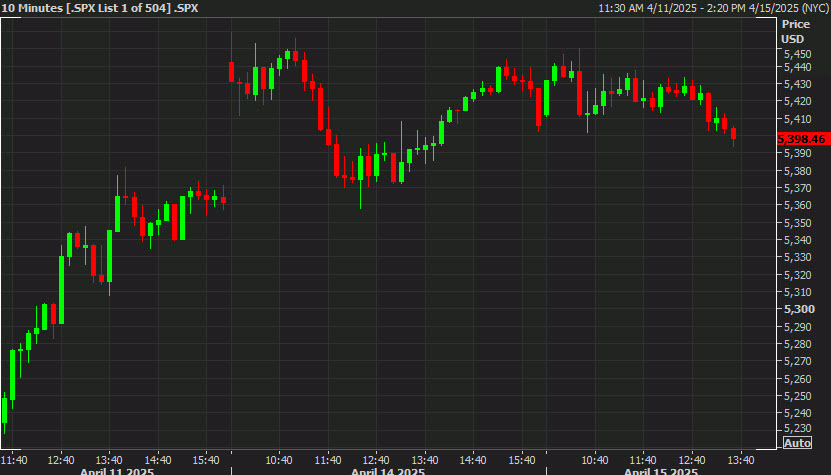
Task: Select the 5,270 price axis label
Action: point(798,361)
